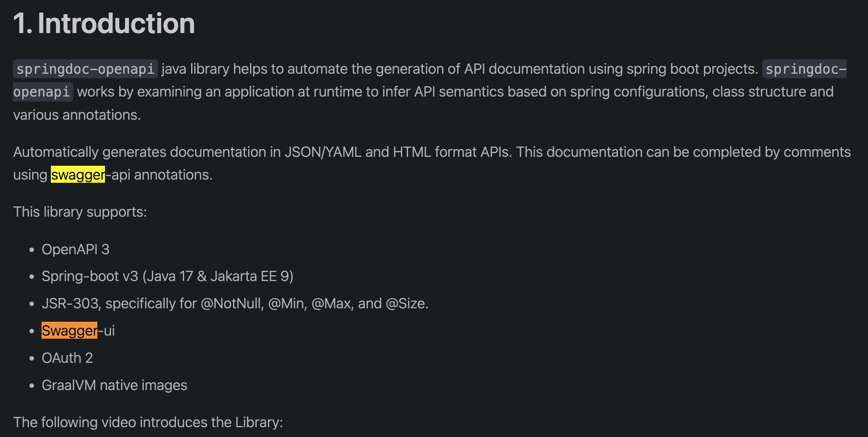The image size is (868, 437).
Task: Click the '-api annotations.' text
Action: (x=159, y=175)
